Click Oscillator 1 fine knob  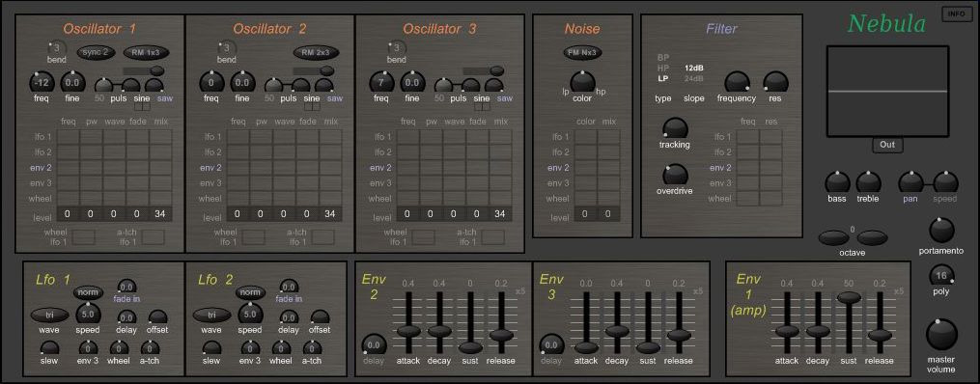point(72,83)
